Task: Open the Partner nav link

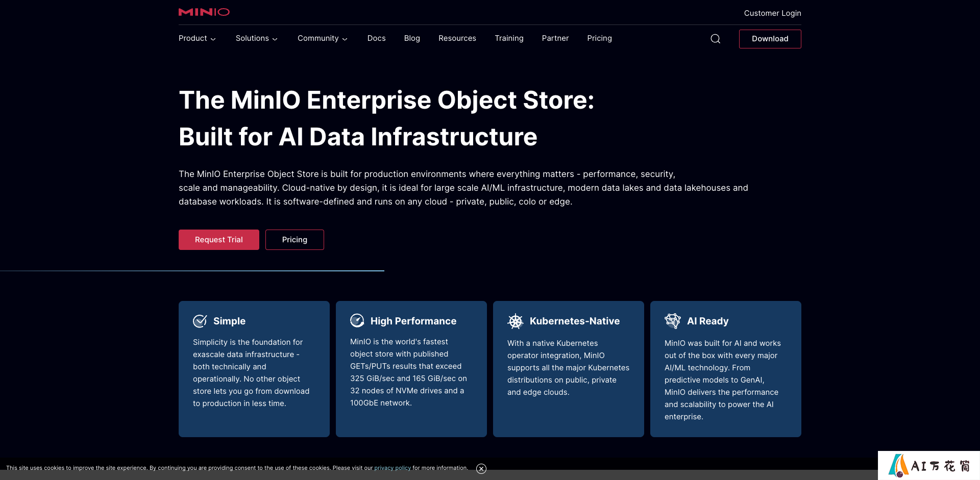Action: 555,38
